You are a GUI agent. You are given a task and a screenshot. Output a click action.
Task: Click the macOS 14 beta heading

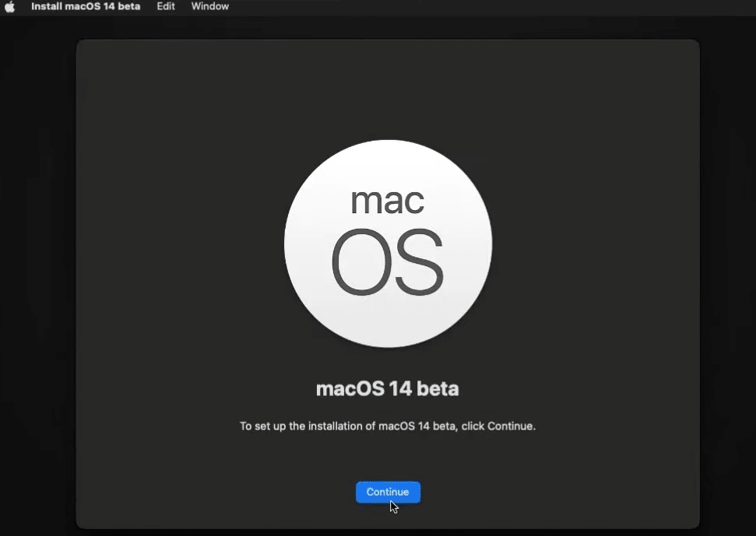click(387, 389)
